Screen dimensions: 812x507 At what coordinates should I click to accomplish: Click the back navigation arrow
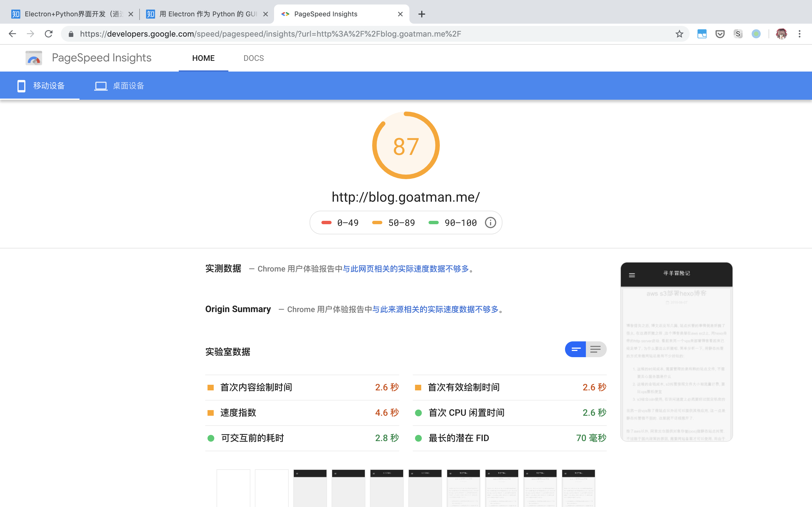pos(12,34)
